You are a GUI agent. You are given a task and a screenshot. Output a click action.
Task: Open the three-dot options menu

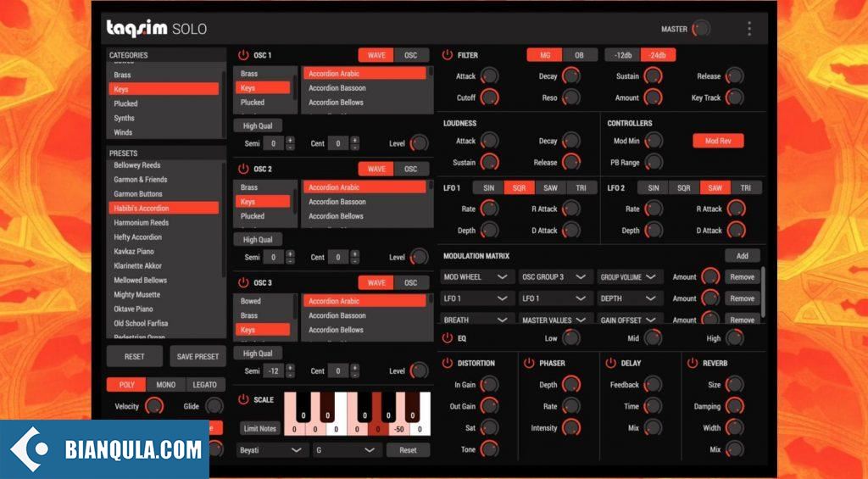click(749, 29)
